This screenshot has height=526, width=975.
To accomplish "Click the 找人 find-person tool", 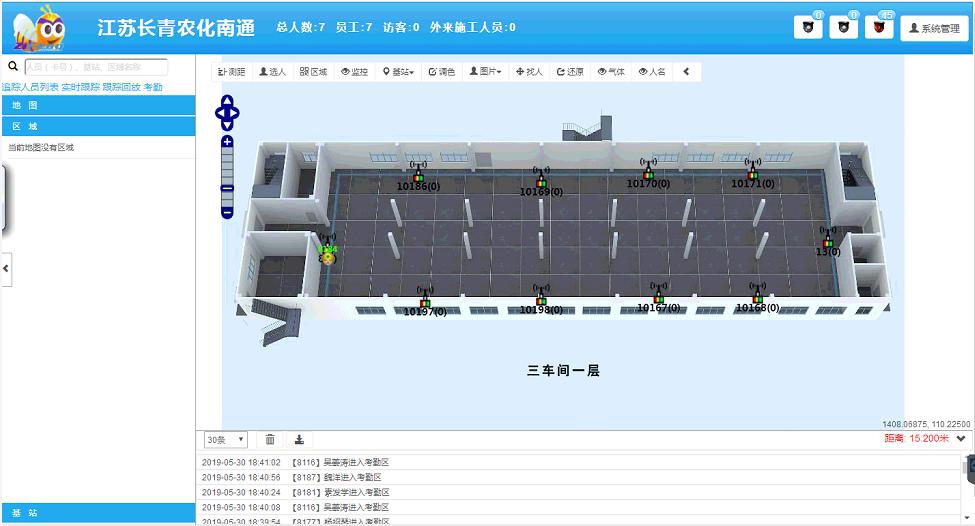I will pos(529,72).
